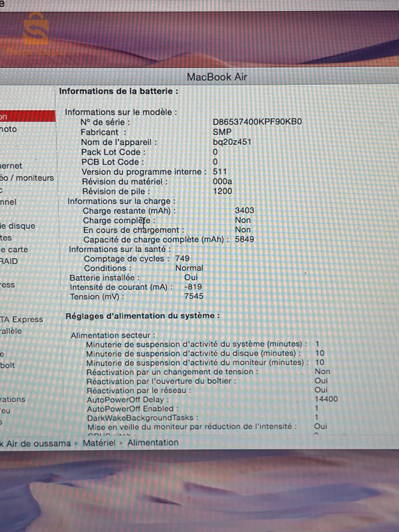Click 'Réglages d'alimentation du système' heading

coord(142,316)
